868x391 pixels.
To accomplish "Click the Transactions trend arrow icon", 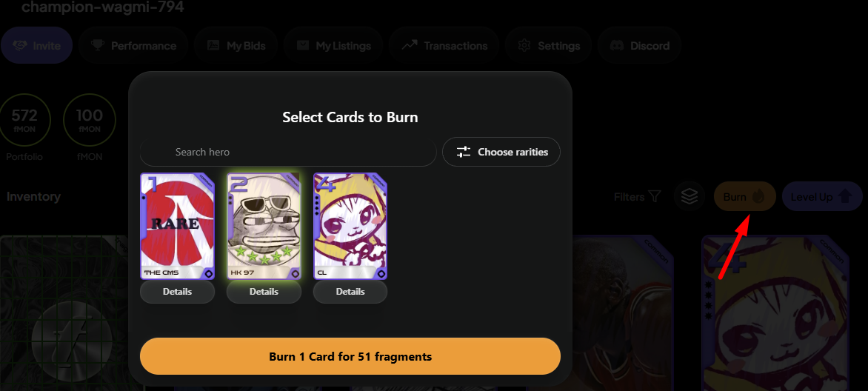I will (409, 46).
